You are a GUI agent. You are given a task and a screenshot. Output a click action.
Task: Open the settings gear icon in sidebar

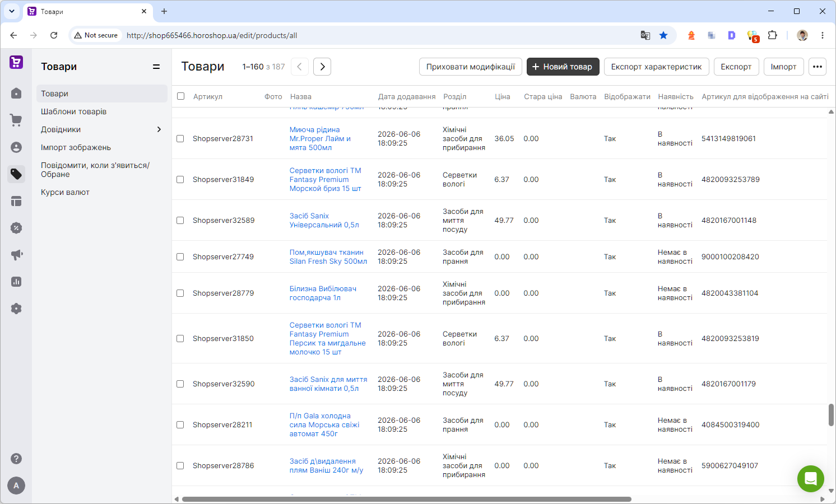click(16, 309)
